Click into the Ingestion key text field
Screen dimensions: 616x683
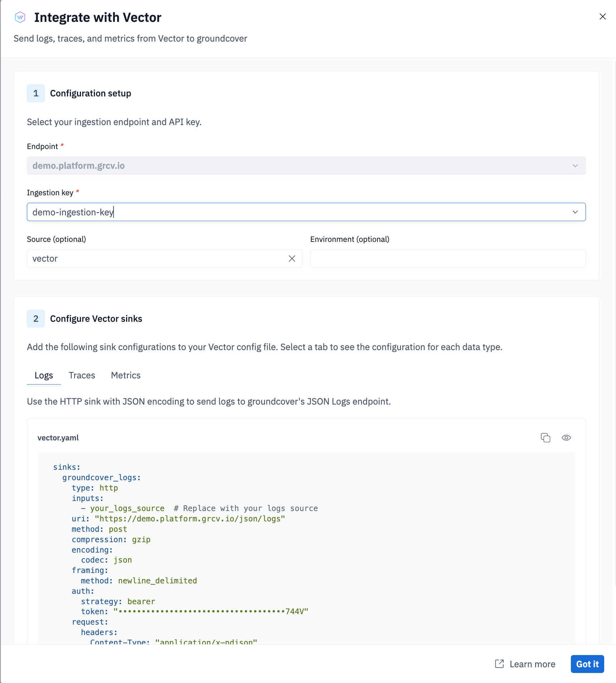click(x=287, y=212)
